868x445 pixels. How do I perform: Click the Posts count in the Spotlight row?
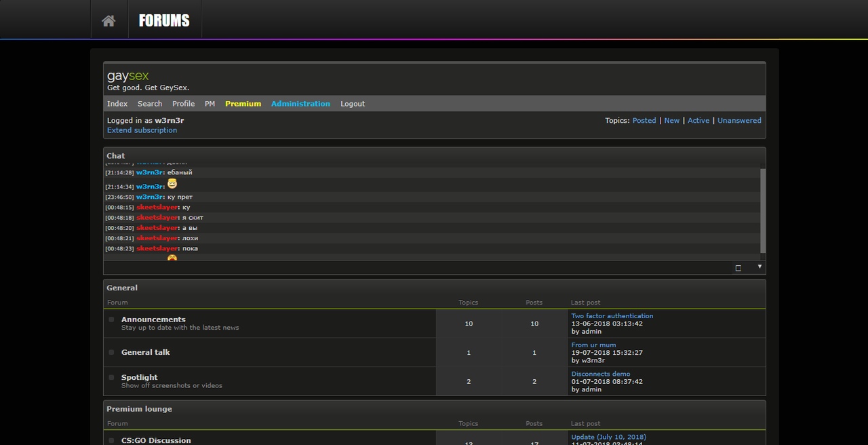pos(534,381)
